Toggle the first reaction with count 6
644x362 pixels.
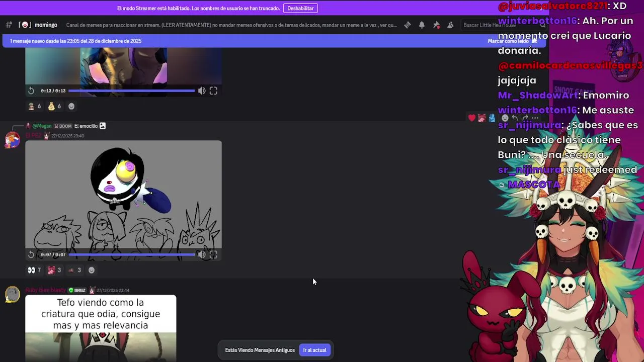pyautogui.click(x=34, y=106)
